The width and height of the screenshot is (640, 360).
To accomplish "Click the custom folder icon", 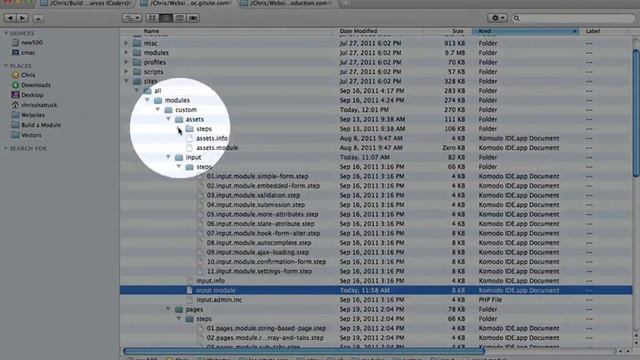I will tap(168, 110).
